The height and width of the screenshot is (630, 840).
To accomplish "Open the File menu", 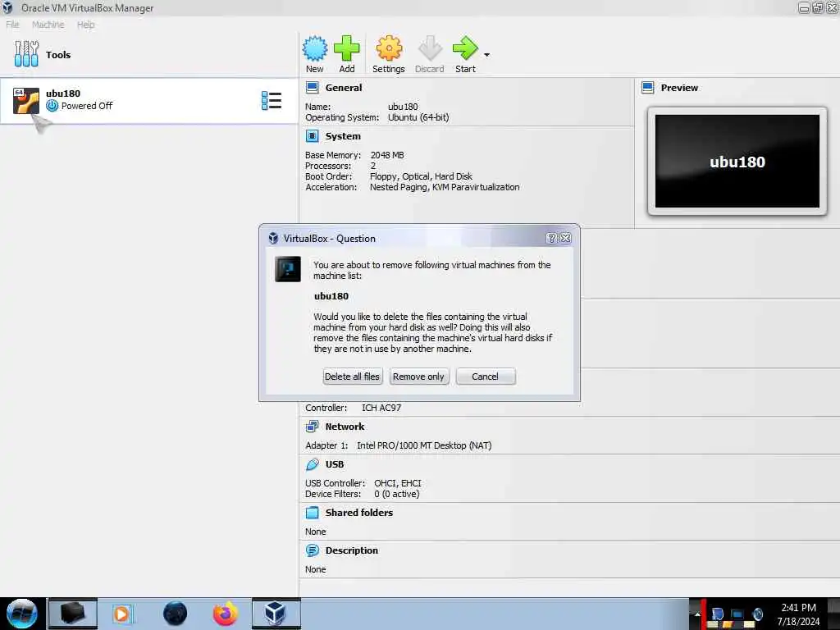I will pyautogui.click(x=12, y=25).
